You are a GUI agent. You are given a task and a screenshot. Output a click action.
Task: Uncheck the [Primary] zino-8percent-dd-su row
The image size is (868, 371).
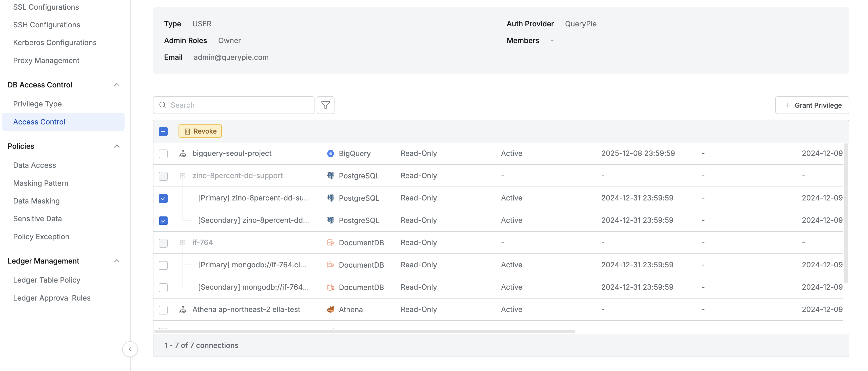pos(163,199)
